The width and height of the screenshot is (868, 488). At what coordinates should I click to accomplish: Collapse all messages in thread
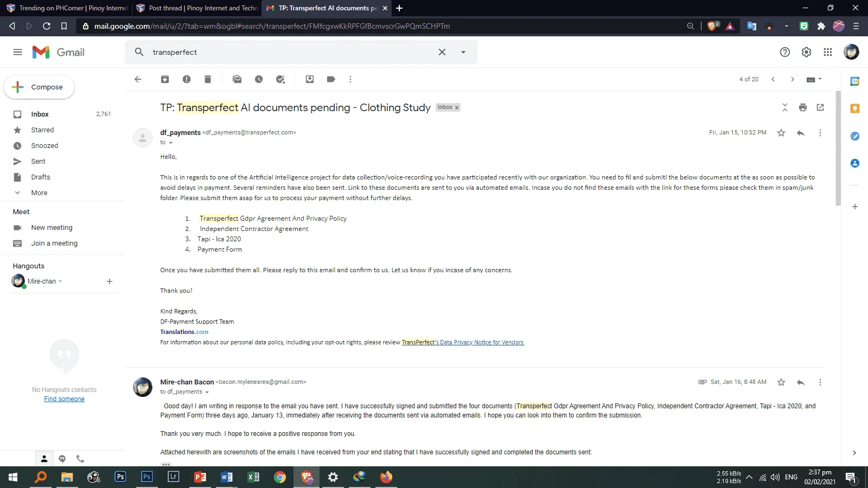click(x=785, y=107)
